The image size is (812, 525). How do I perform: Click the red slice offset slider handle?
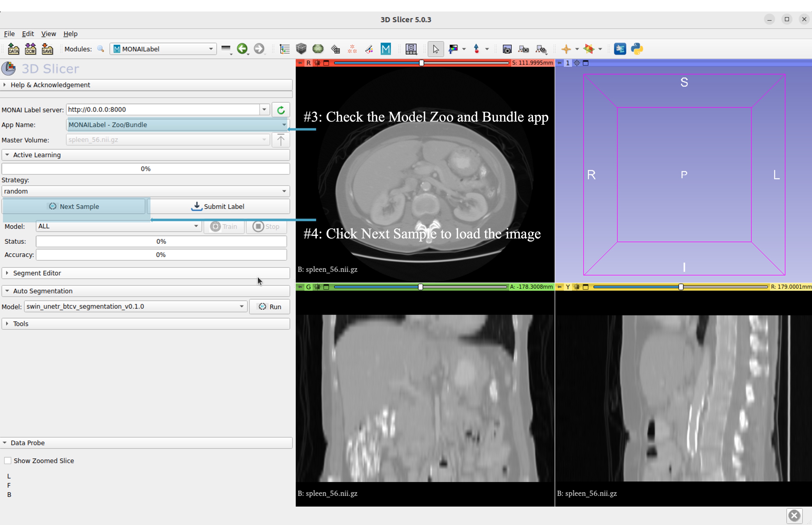point(421,63)
